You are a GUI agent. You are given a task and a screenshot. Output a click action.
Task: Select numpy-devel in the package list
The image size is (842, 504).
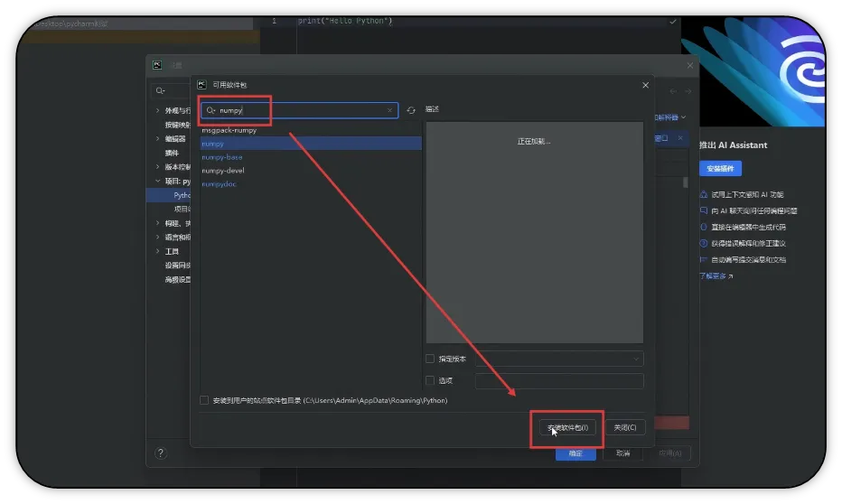223,171
